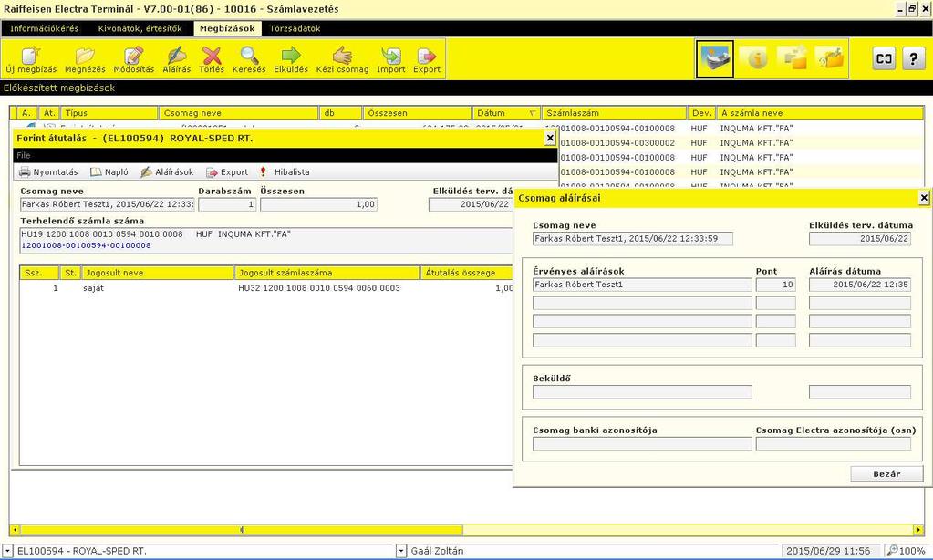Click the Összesen column header

tap(417, 113)
